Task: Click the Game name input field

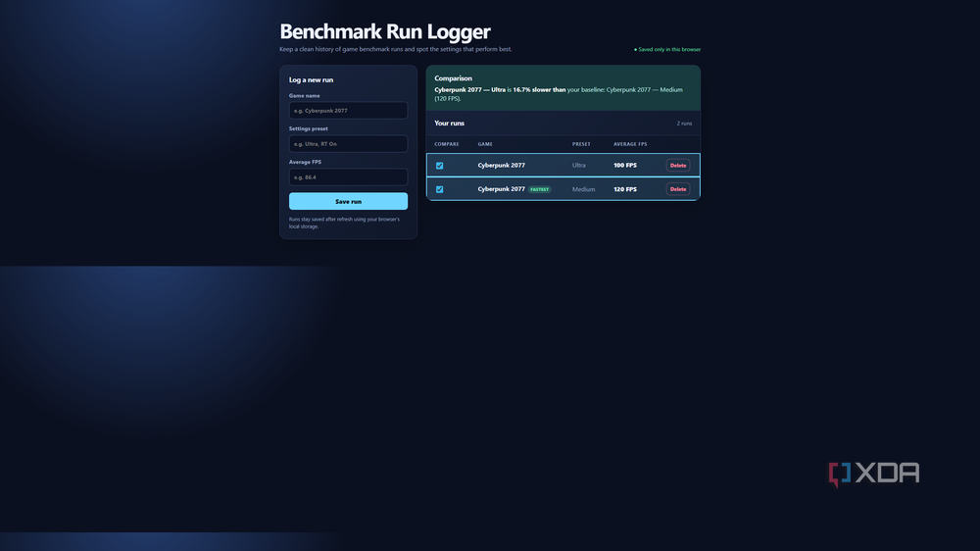Action: [348, 111]
